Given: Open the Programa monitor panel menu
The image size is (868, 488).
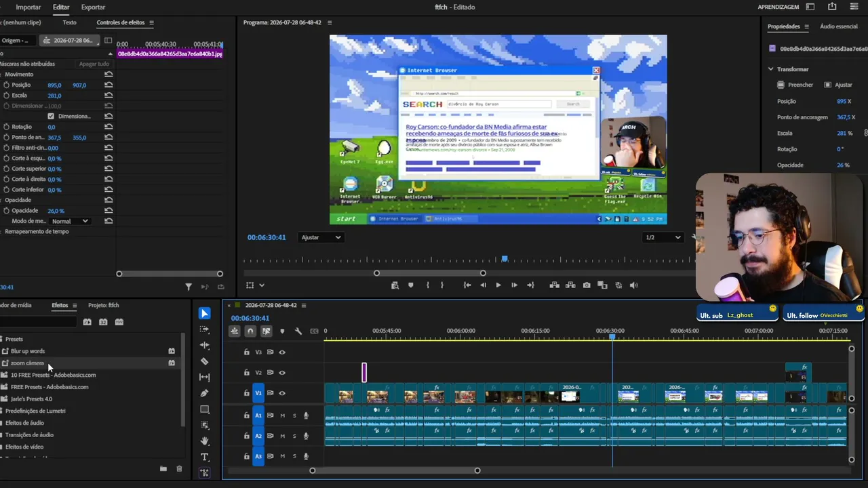Looking at the screenshot, I should (330, 22).
